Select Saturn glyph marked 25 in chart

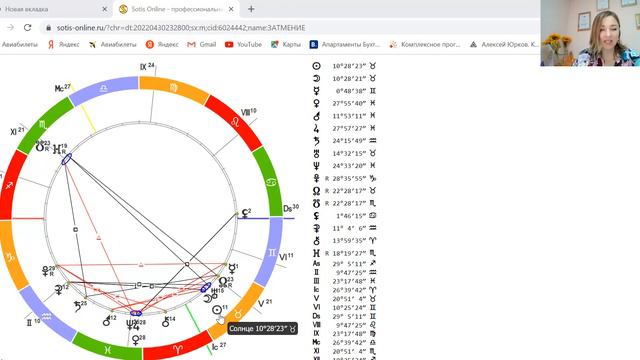(78, 306)
